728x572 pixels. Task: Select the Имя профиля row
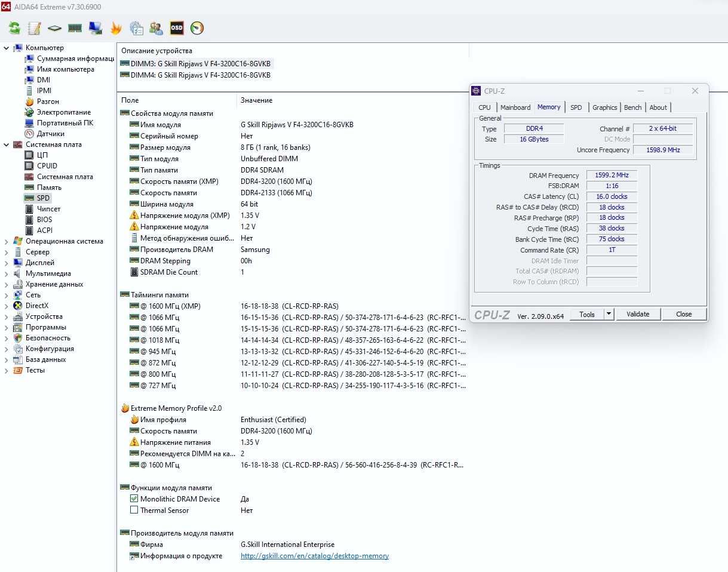point(293,420)
